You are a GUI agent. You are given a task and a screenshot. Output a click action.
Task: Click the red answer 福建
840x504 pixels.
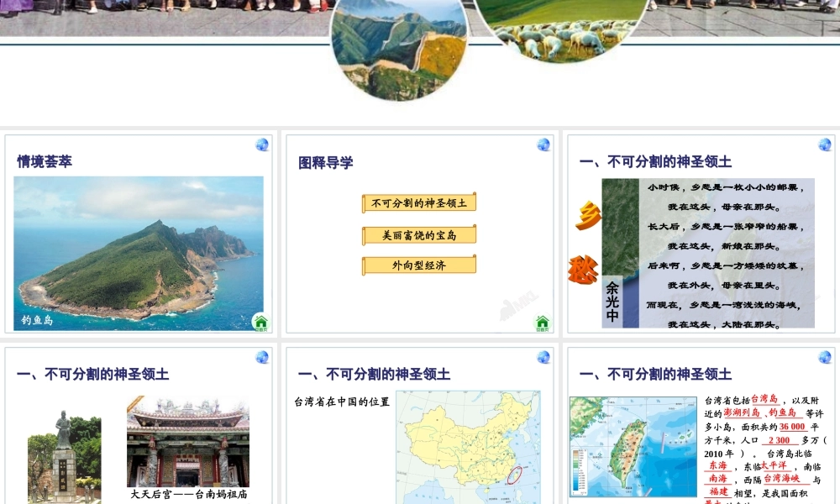tap(719, 491)
